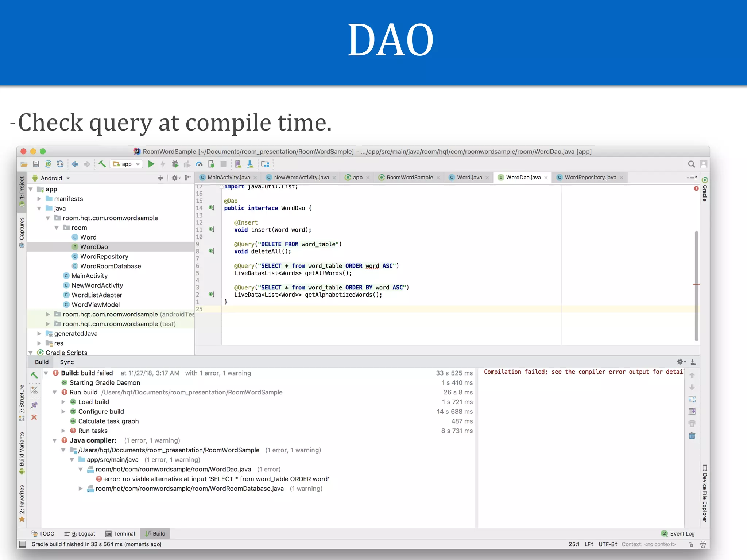
Task: Click the red X close icon in Build panel
Action: 34,417
